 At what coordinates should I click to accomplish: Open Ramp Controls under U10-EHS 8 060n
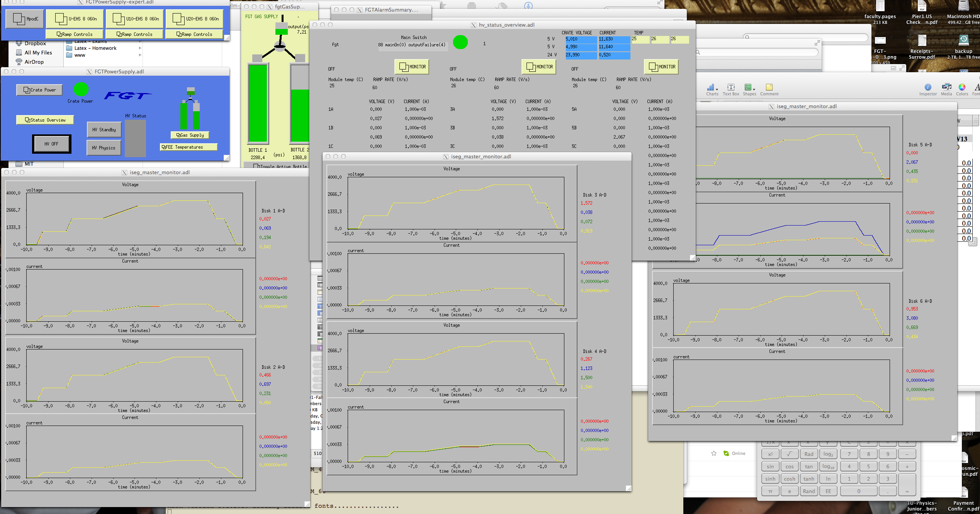(x=134, y=34)
